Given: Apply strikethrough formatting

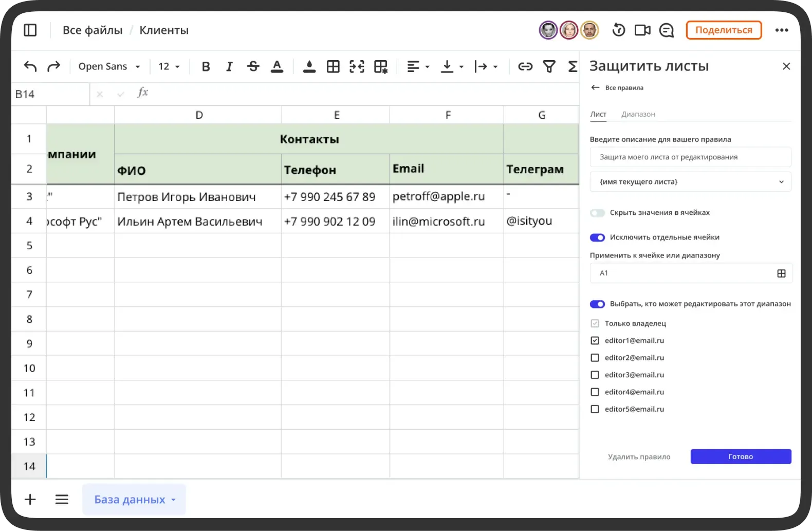Looking at the screenshot, I should (x=253, y=66).
